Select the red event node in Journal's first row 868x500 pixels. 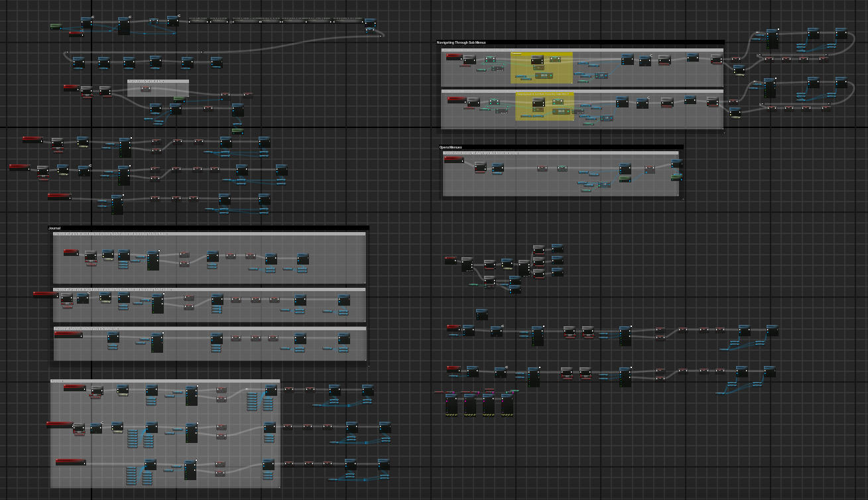click(71, 252)
